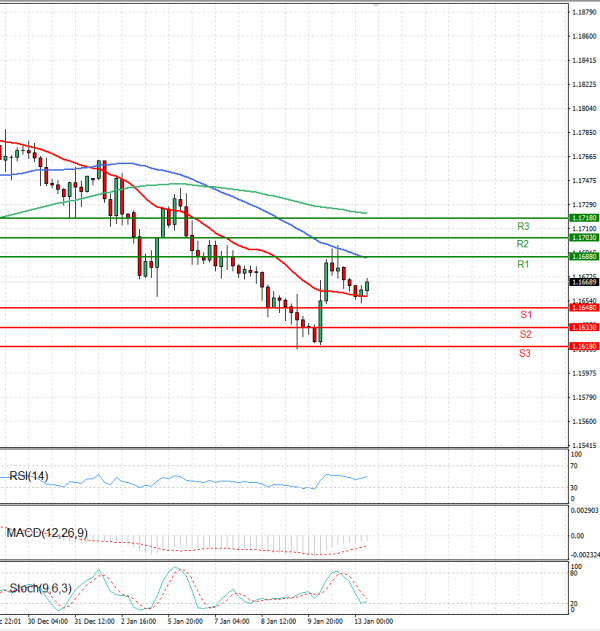This screenshot has width=600, height=631.
Task: Click the 1.16880 green price tag
Action: coord(586,257)
